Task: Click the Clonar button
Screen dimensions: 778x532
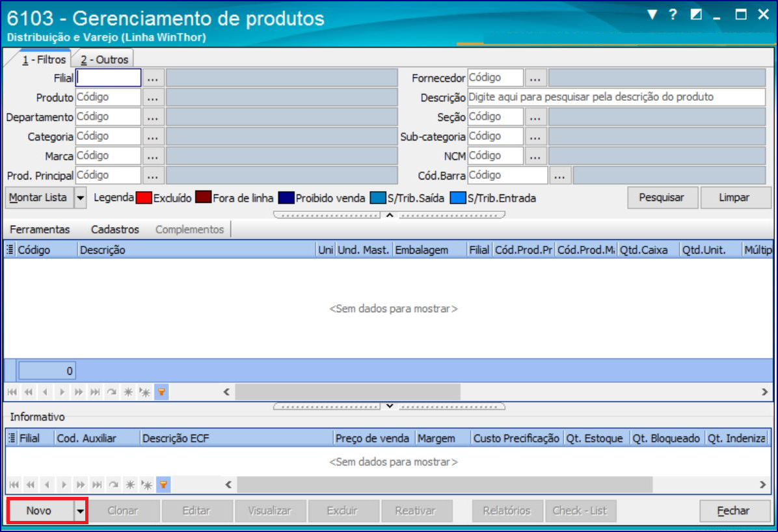Action: pyautogui.click(x=123, y=511)
